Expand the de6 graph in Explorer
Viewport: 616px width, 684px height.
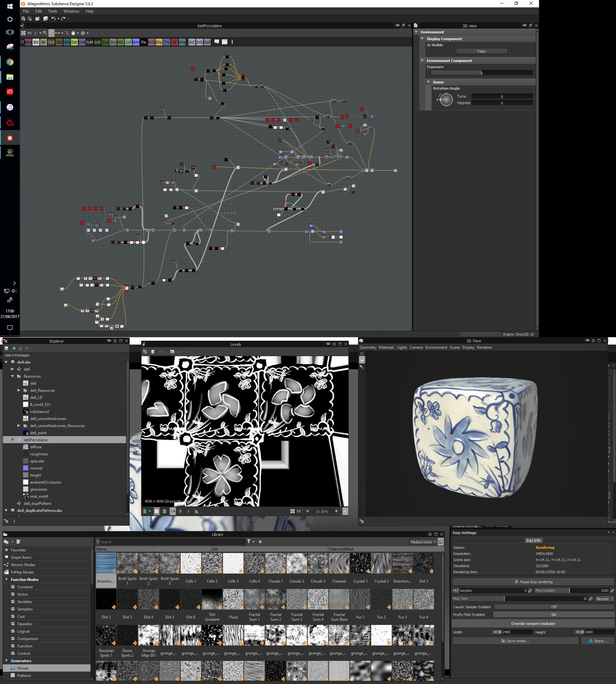12,369
